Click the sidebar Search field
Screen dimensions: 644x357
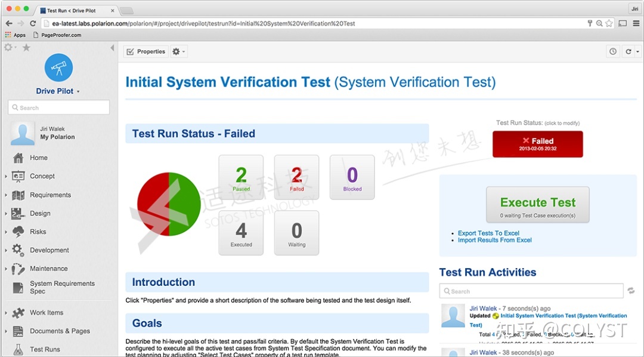(58, 107)
